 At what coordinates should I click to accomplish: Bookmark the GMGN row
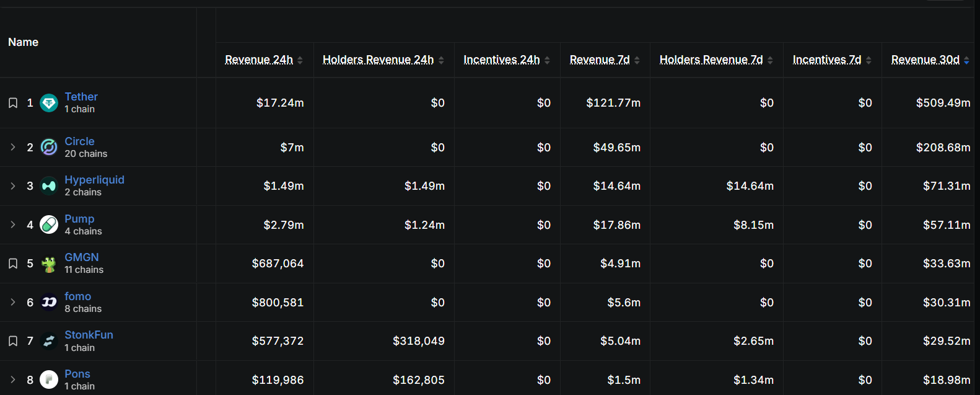pyautogui.click(x=13, y=264)
